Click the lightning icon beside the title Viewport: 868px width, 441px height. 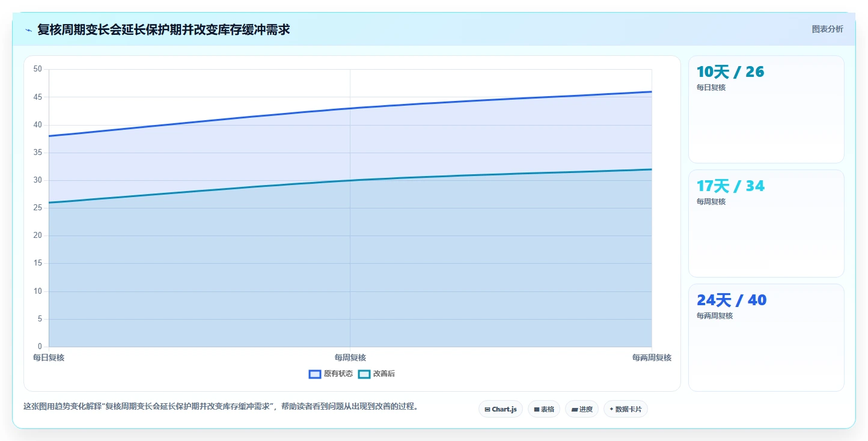(x=28, y=29)
